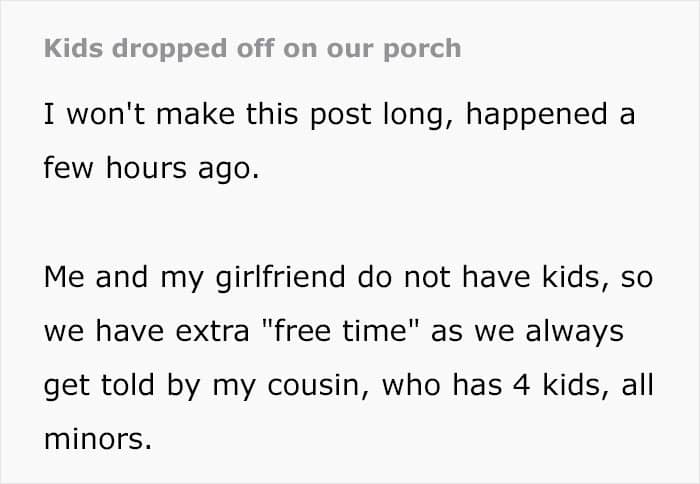Click the word 'Kids' in the heading
700x484 pixels.
click(x=73, y=48)
